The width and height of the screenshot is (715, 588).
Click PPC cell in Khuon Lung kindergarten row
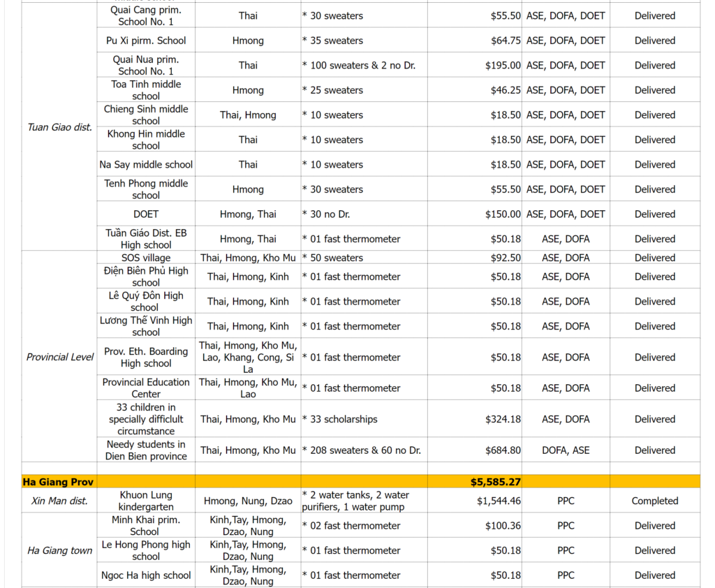[x=566, y=501]
